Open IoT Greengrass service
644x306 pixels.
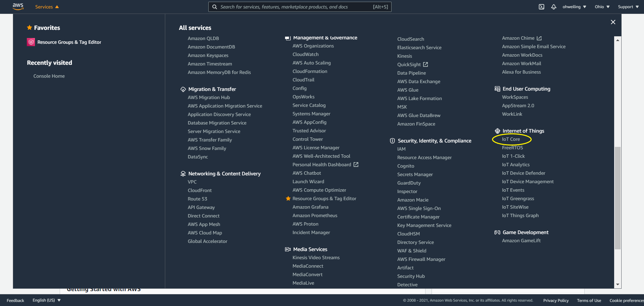coord(518,198)
